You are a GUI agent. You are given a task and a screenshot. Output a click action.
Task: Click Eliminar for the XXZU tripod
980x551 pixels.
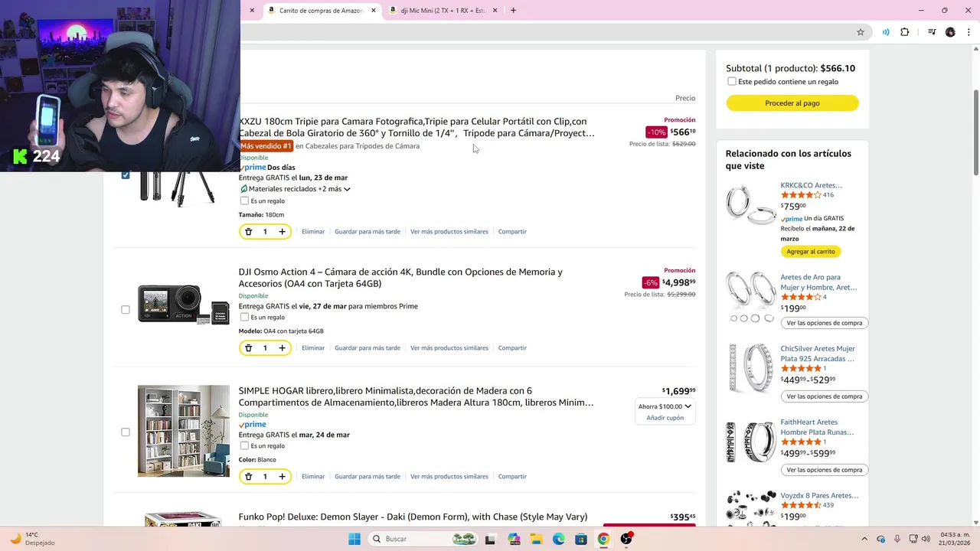click(313, 232)
